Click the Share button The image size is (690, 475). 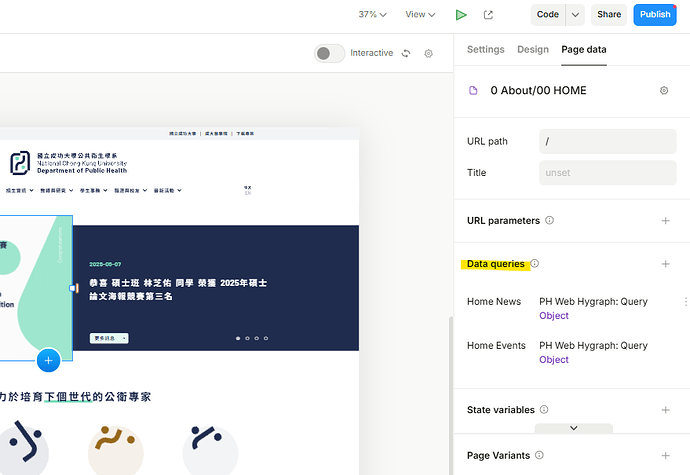tap(609, 15)
